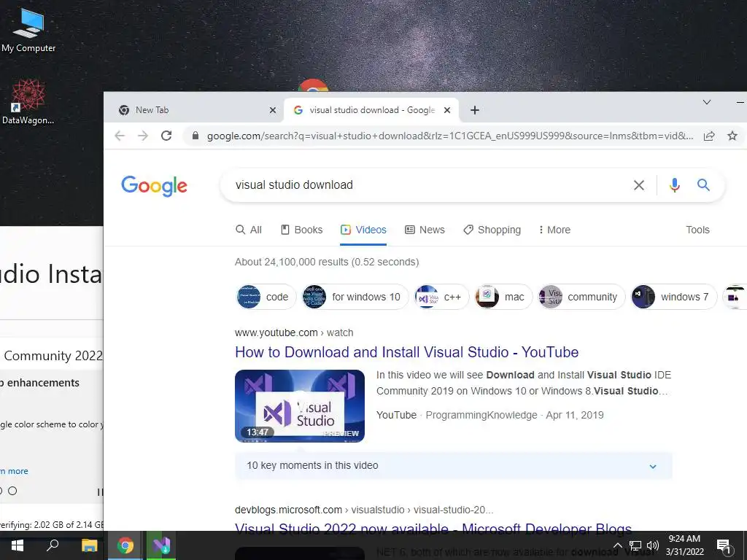Open File Explorer from taskbar

point(89,545)
